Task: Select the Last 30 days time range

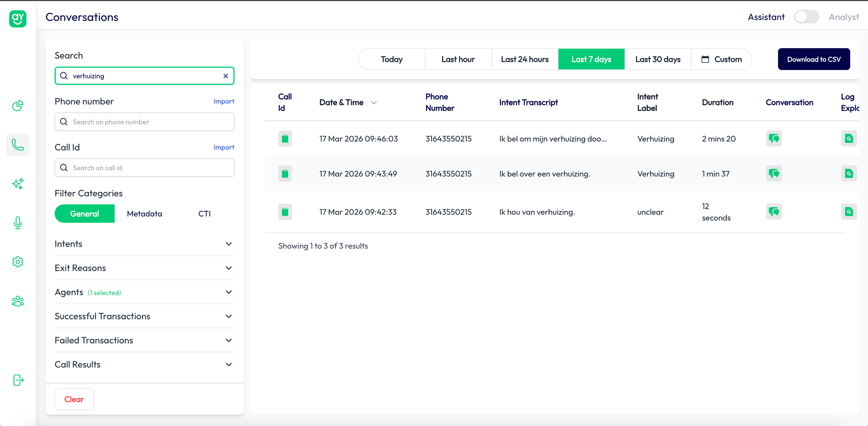Action: click(658, 59)
